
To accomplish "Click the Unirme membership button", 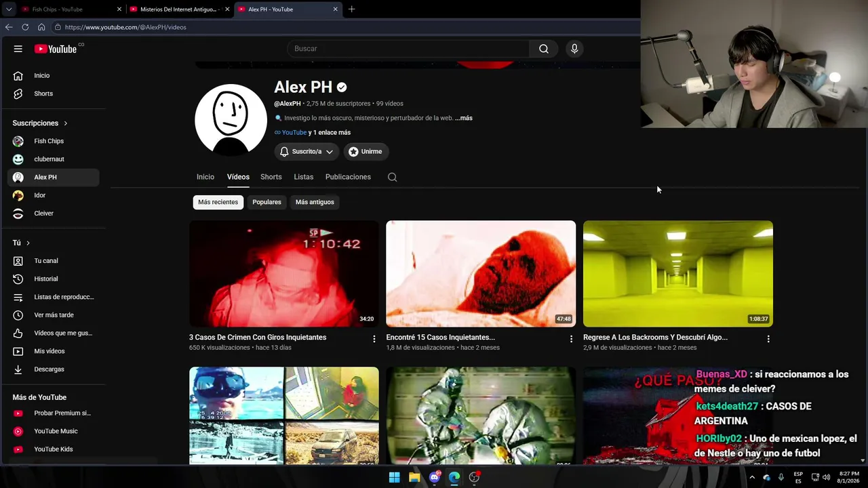I will [x=366, y=152].
